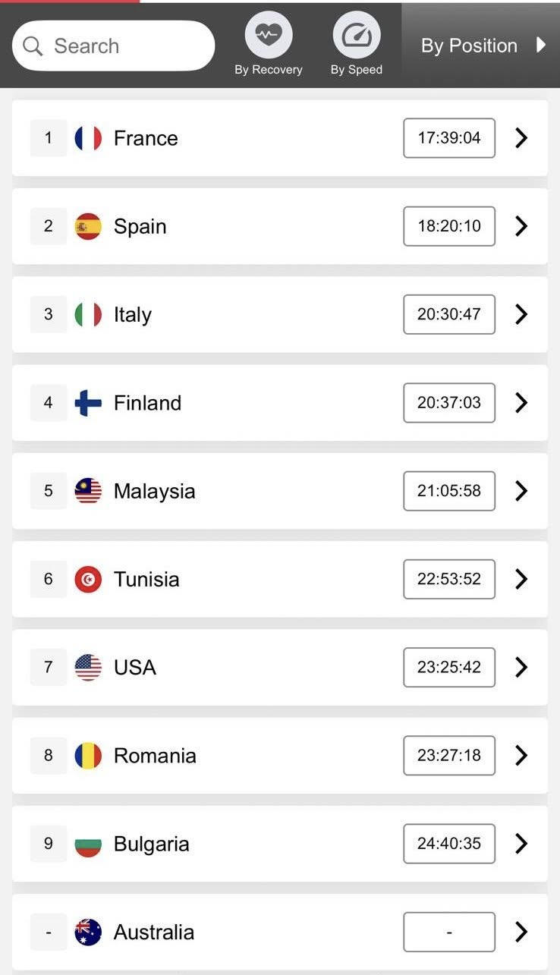
Task: Expand Spain details with chevron arrow
Action: click(x=521, y=226)
